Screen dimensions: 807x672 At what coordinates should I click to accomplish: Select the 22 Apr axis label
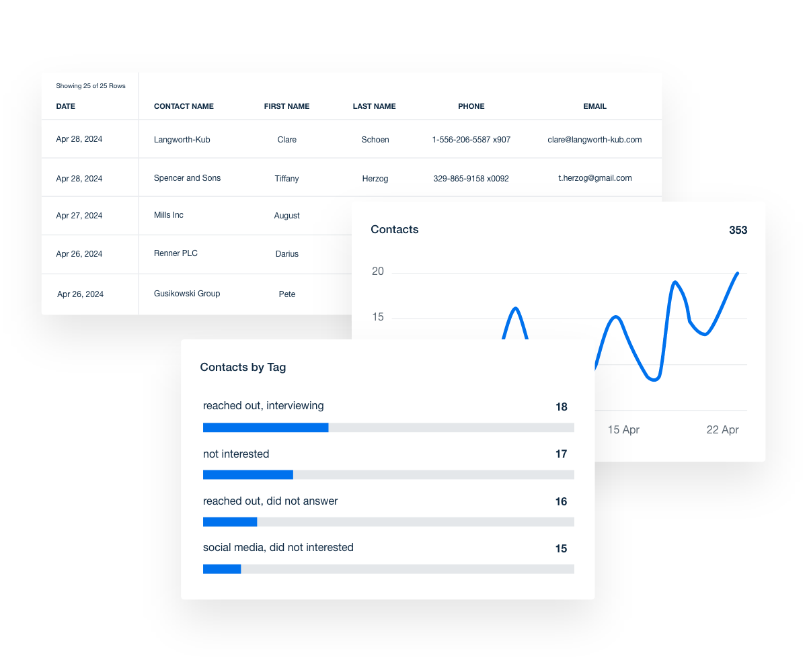(x=722, y=429)
